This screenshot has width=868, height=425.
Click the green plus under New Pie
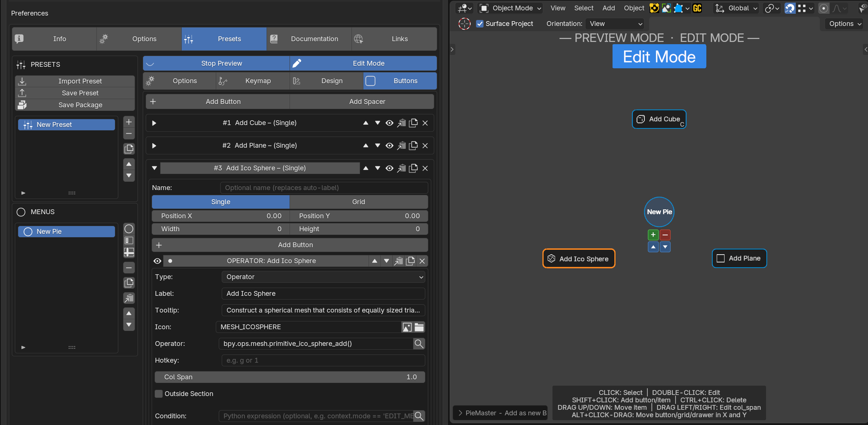(x=653, y=235)
